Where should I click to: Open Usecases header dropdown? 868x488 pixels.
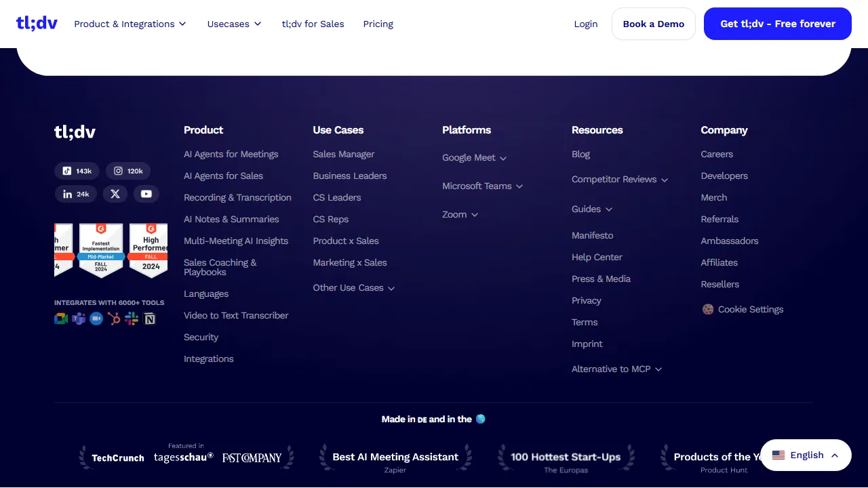235,24
